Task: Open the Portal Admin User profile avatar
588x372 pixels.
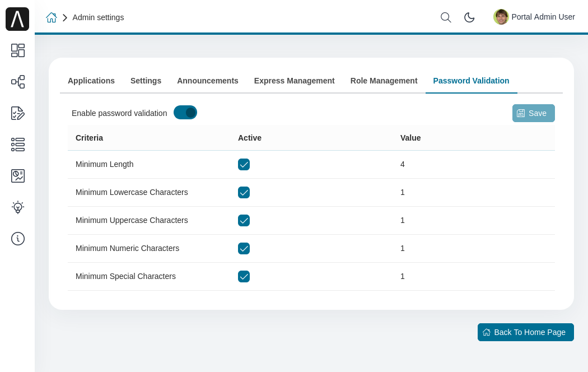Action: 501,17
